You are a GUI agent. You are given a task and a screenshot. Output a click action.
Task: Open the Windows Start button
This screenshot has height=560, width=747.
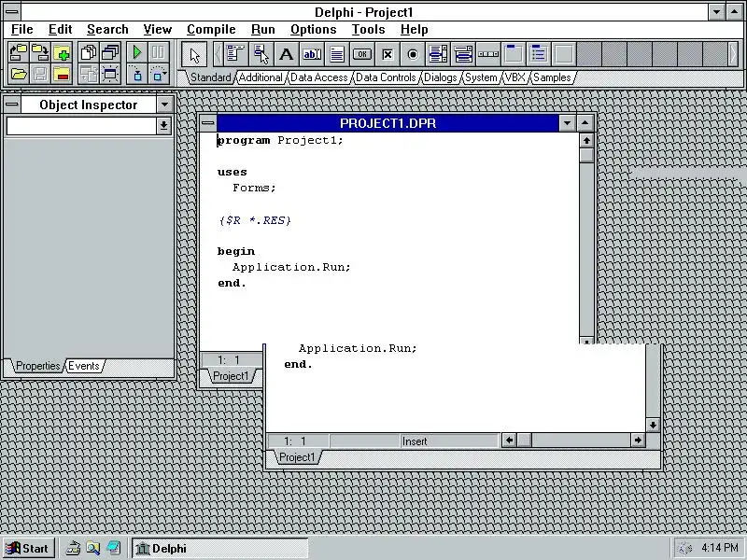[28, 548]
